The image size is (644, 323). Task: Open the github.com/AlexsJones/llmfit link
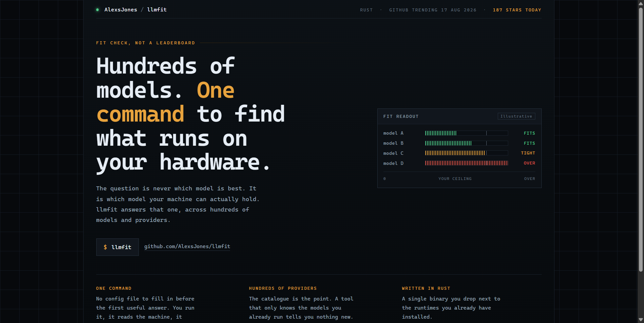tap(187, 246)
